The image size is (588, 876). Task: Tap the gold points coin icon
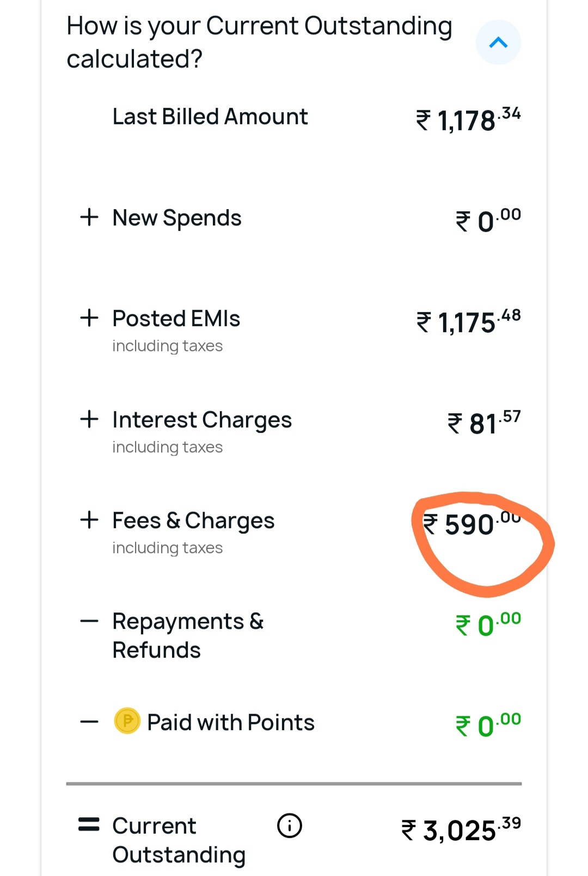[127, 721]
